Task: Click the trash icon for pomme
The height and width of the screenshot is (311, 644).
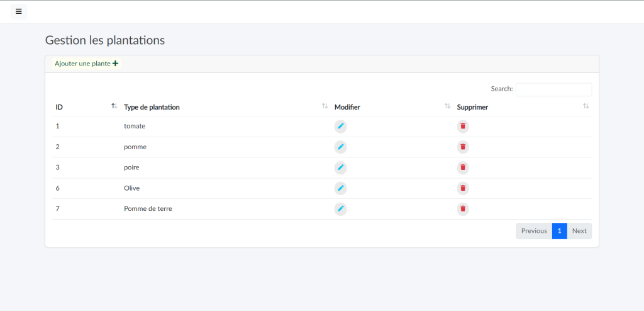Action: (463, 147)
